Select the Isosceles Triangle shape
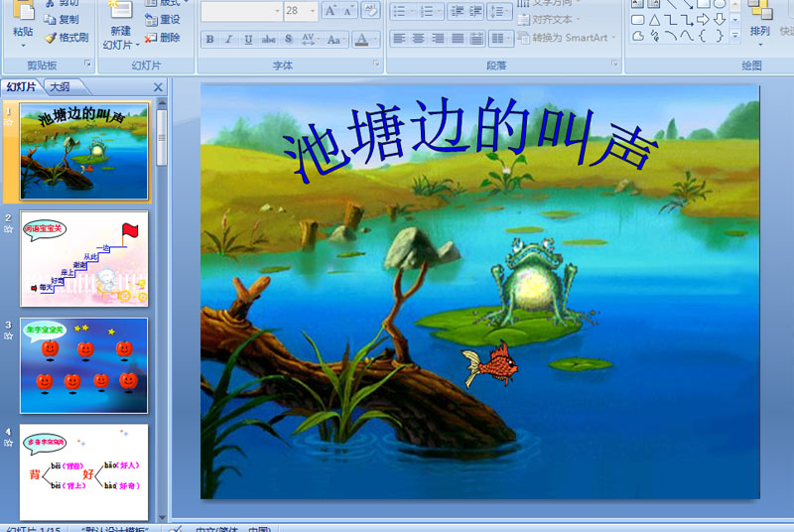This screenshot has height=532, width=794. 654,20
